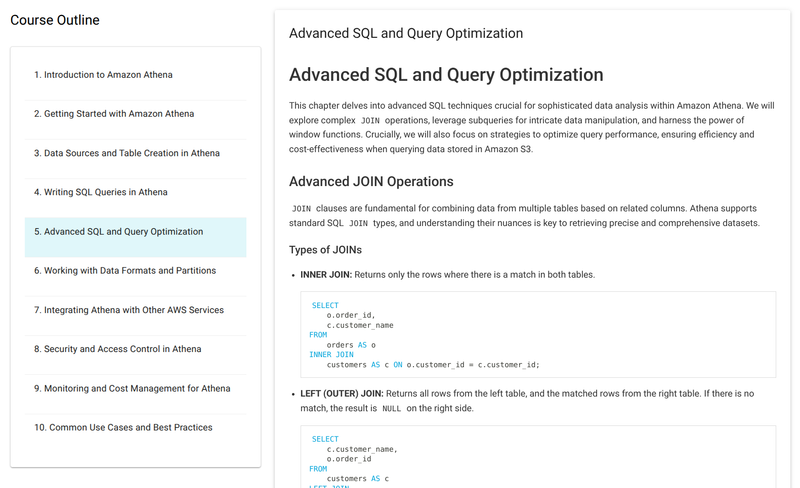Image resolution: width=800 pixels, height=488 pixels.
Task: Click inside the INNER JOIN code block
Action: pos(538,335)
